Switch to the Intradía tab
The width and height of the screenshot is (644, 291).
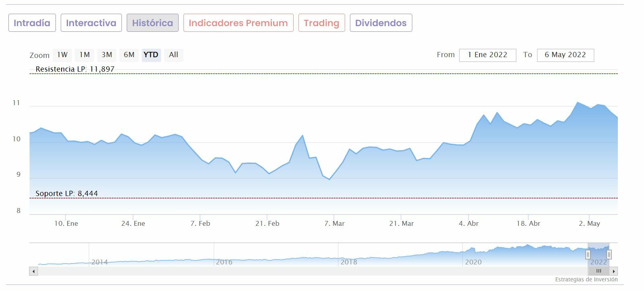click(32, 23)
